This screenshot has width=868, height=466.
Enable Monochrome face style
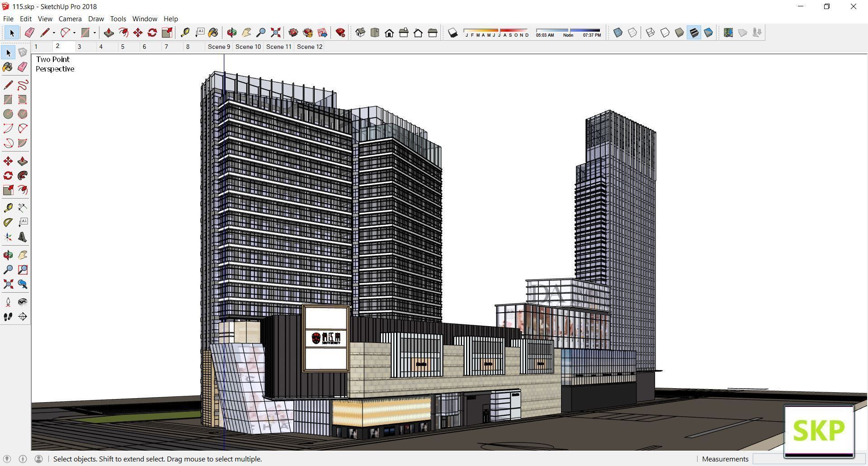pyautogui.click(x=708, y=33)
